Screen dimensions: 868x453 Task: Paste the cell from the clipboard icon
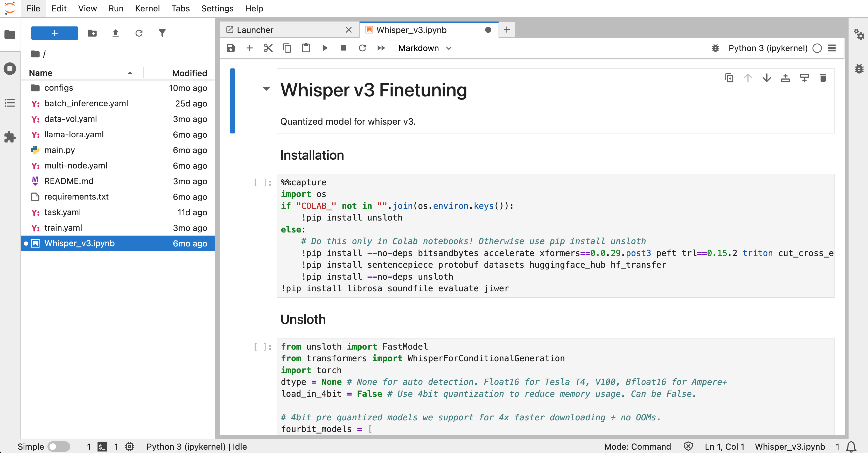pyautogui.click(x=306, y=48)
